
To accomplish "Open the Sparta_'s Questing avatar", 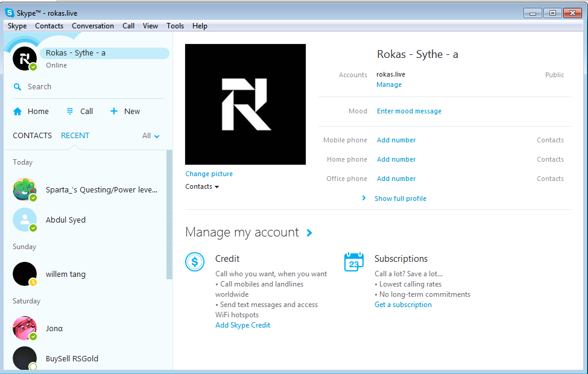I will 24,189.
